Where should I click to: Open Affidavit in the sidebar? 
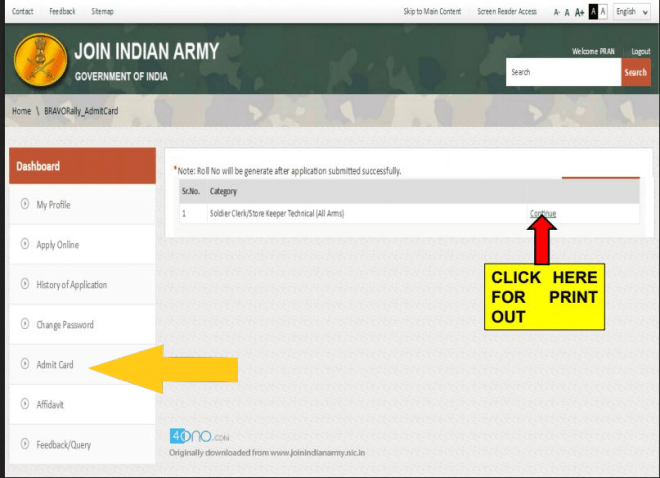82,404
